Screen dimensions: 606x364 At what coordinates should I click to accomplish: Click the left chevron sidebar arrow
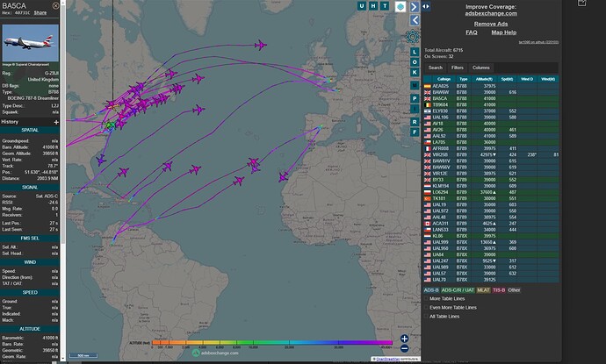coord(415,20)
